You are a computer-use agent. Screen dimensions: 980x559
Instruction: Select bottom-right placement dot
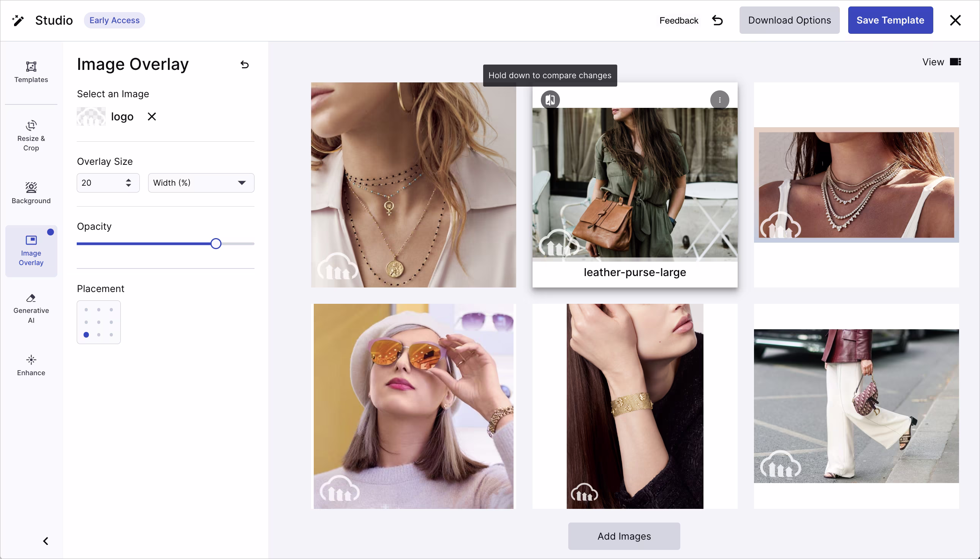click(x=111, y=335)
